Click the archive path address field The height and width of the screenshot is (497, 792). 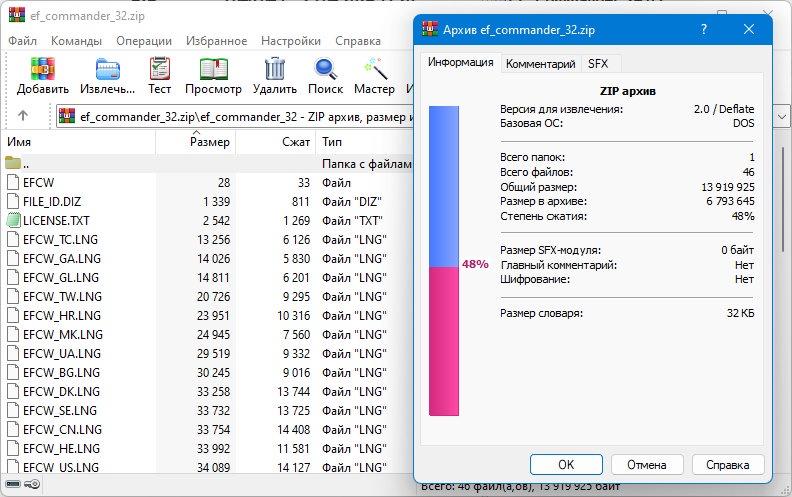coord(234,117)
